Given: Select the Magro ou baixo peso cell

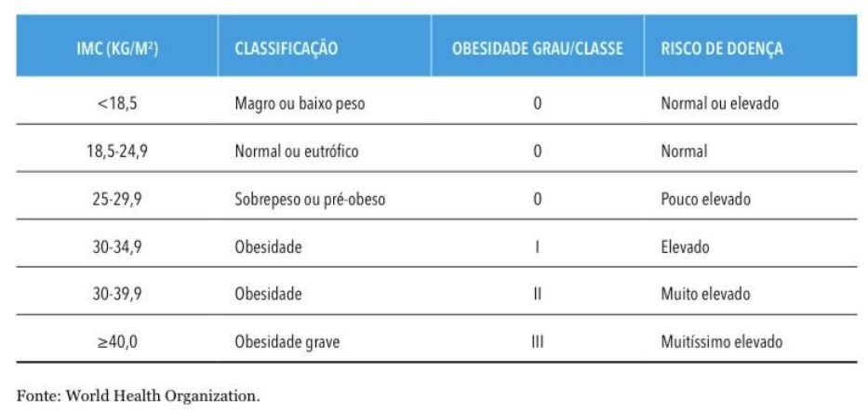Looking at the screenshot, I should (x=300, y=103).
